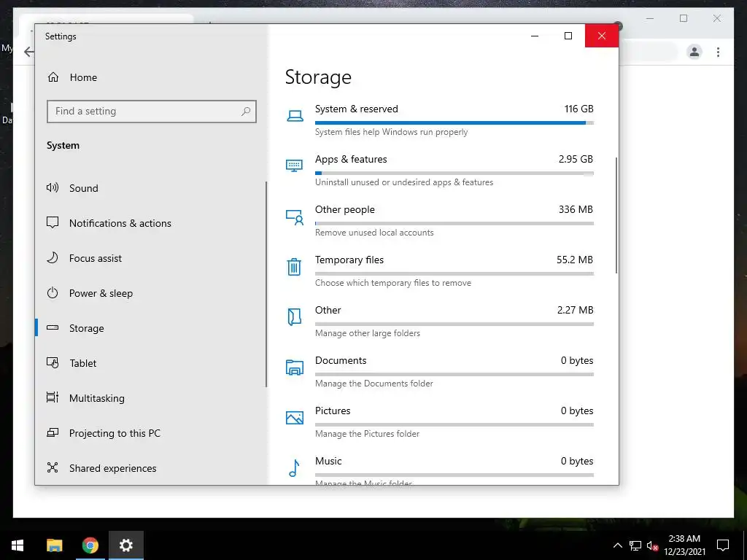Image resolution: width=747 pixels, height=560 pixels.
Task: Open File Explorer from taskbar
Action: [54, 545]
